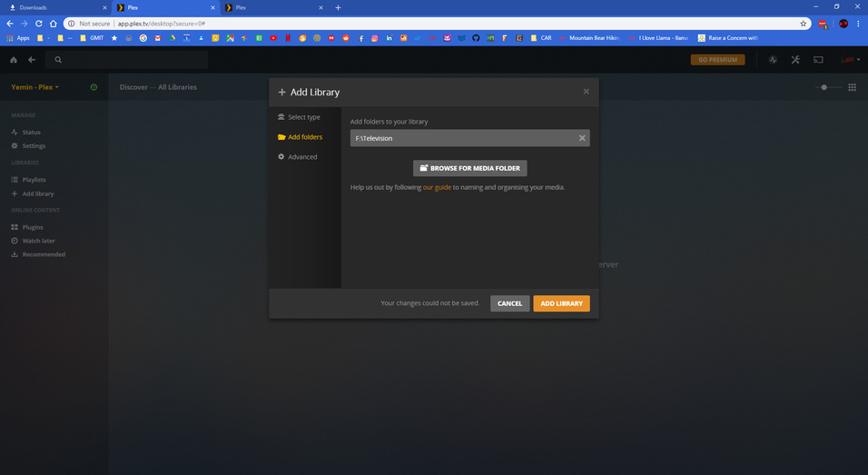
Task: Click the Plex back arrow
Action: tap(32, 60)
